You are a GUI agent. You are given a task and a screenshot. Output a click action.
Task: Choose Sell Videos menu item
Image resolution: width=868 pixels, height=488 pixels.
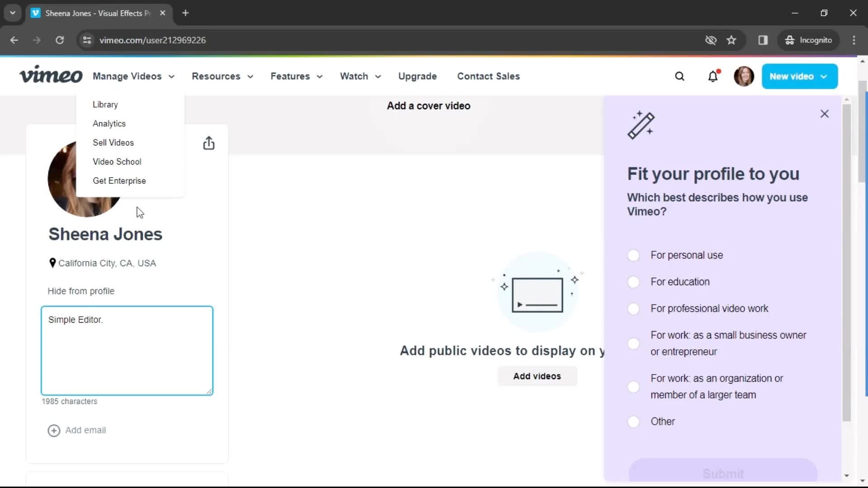pos(113,142)
